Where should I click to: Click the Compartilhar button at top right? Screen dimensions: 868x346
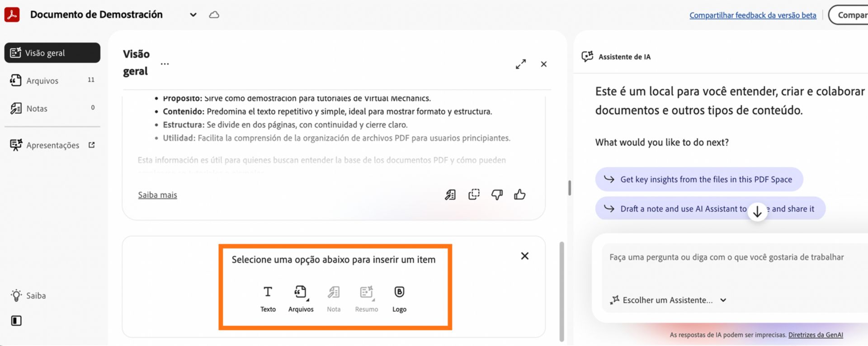coord(849,15)
